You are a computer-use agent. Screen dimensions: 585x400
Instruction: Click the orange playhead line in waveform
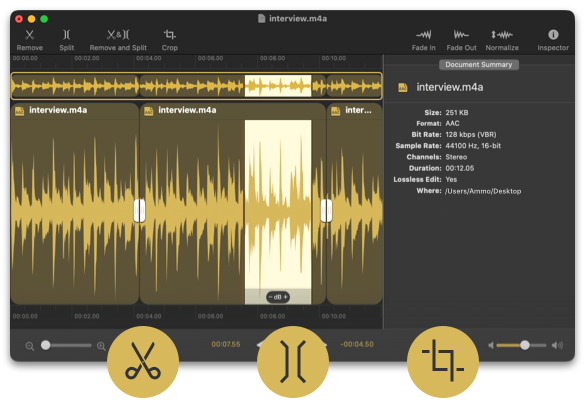click(x=244, y=212)
